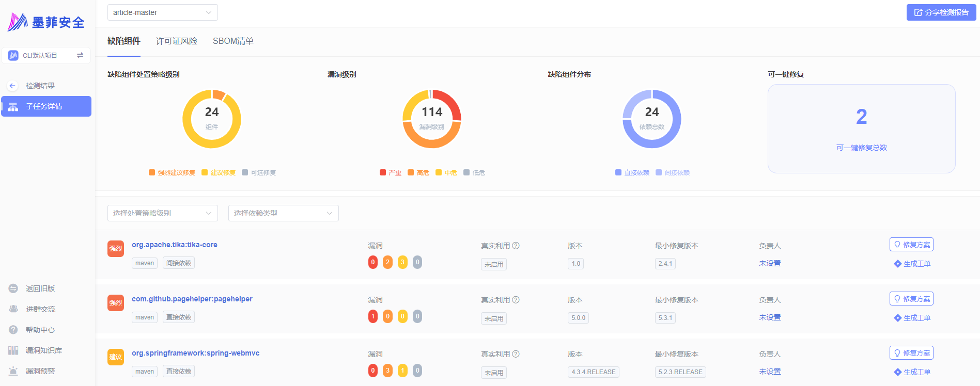Expand the 选择依赖类型 dropdown
980x386 pixels.
click(x=284, y=213)
